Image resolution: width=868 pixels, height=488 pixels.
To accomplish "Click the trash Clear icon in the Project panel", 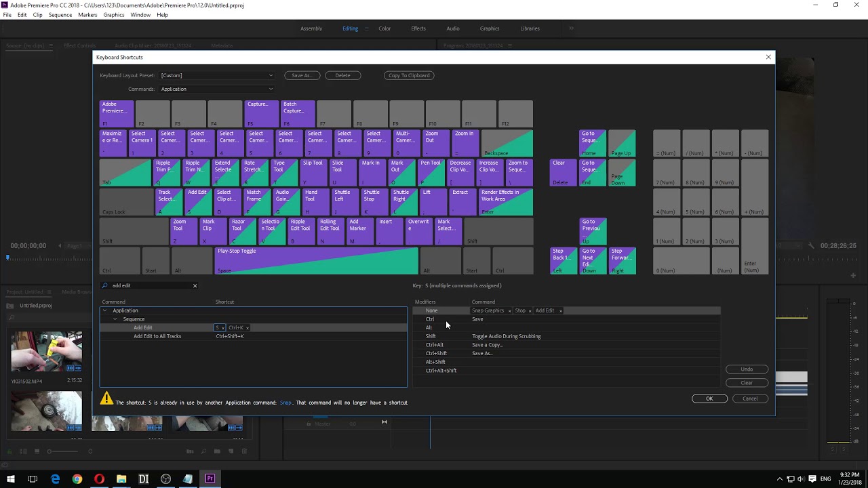I will 244,451.
